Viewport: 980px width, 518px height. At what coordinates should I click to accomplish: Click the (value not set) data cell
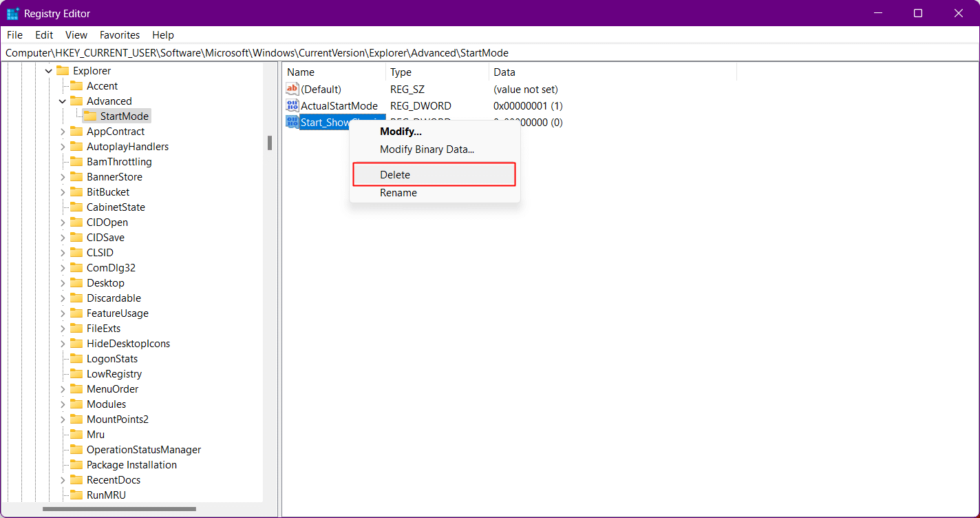coord(526,90)
